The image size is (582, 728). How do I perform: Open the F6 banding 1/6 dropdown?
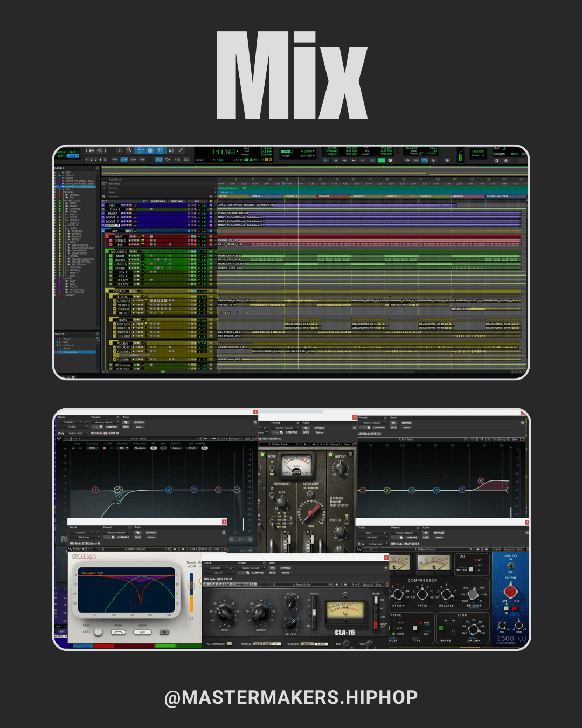(123, 448)
